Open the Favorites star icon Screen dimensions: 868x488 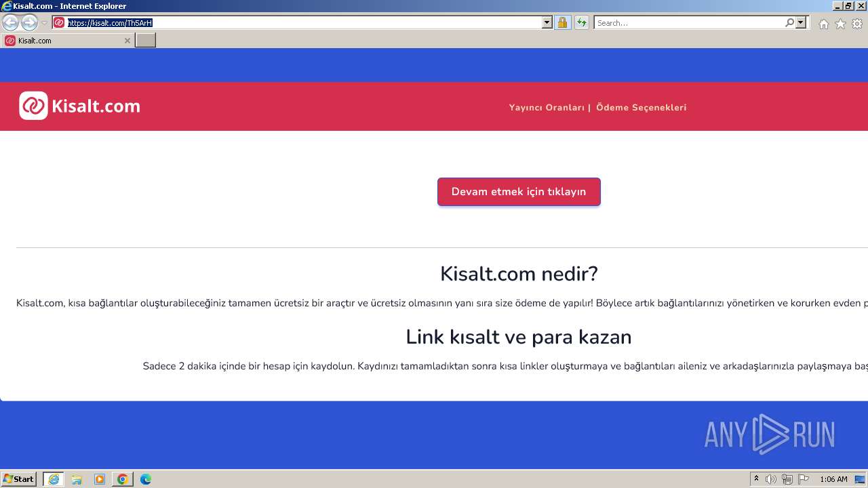point(840,24)
